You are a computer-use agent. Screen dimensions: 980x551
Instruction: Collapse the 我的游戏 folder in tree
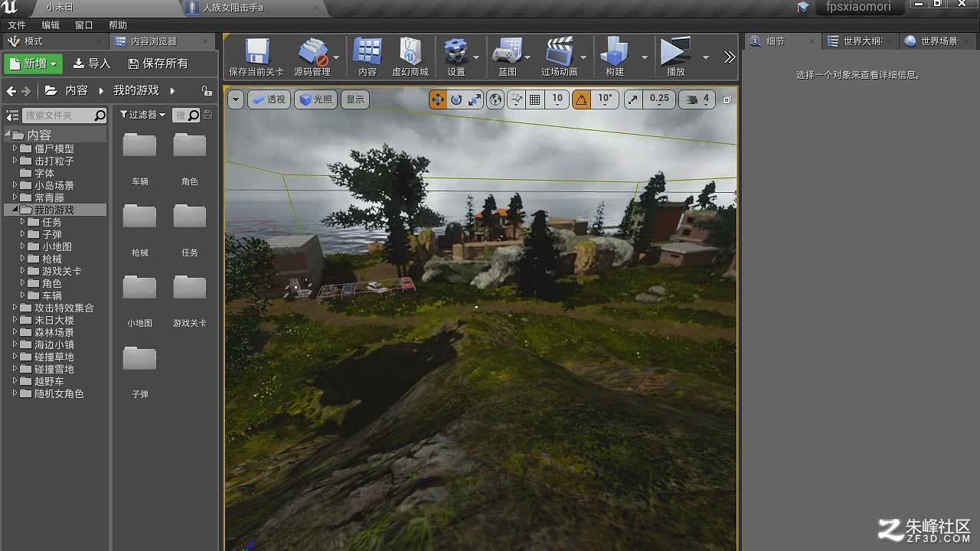pyautogui.click(x=15, y=210)
